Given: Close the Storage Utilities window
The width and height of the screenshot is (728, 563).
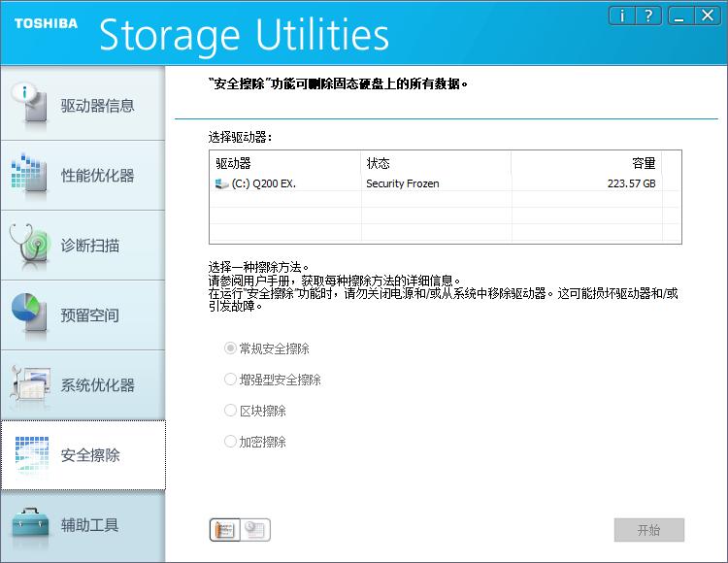Looking at the screenshot, I should [x=707, y=17].
